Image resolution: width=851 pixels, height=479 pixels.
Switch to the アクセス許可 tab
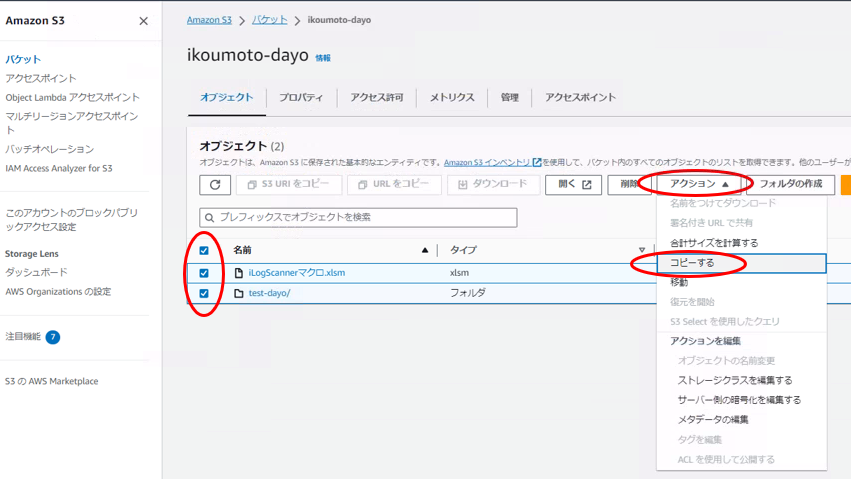(x=376, y=97)
